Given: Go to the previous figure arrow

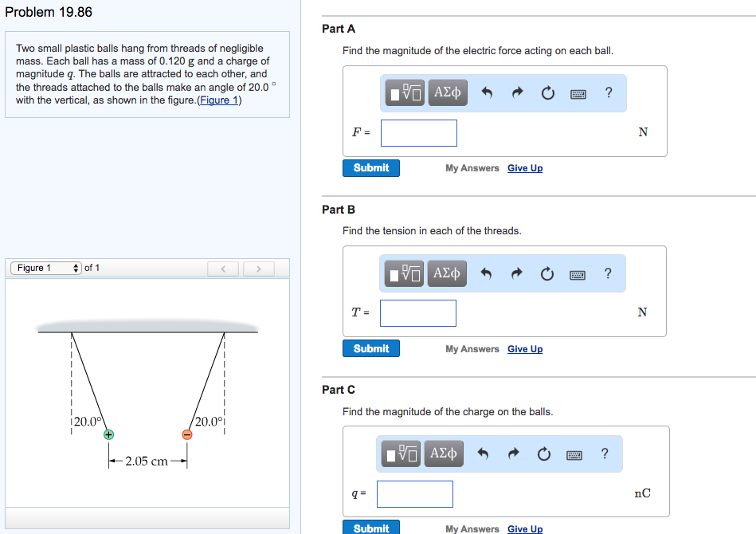Looking at the screenshot, I should 224,269.
